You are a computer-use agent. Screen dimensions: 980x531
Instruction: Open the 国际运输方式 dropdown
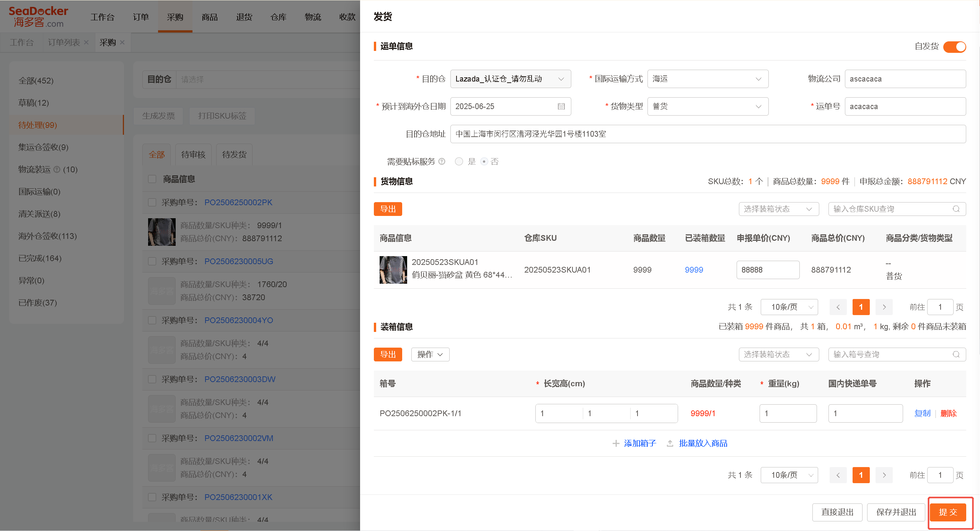point(708,79)
